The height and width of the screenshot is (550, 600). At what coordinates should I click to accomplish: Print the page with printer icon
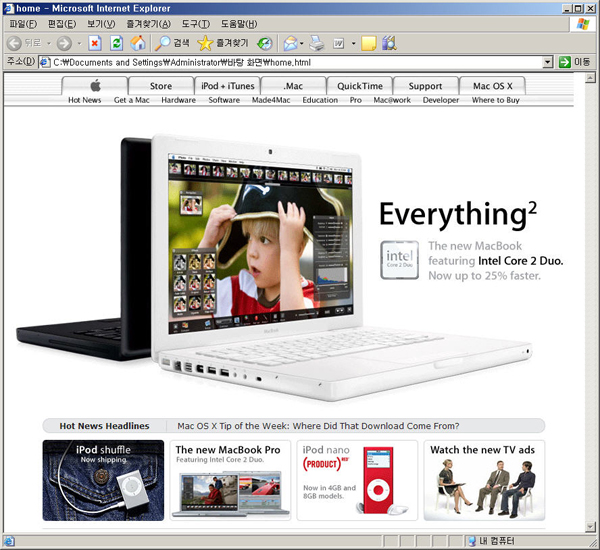point(316,43)
